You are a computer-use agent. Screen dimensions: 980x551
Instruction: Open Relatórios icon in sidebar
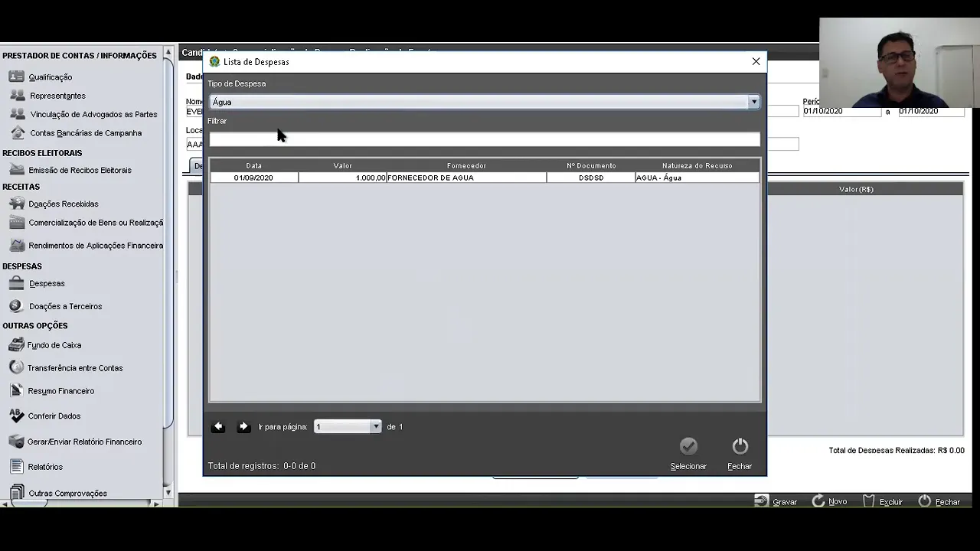(17, 466)
